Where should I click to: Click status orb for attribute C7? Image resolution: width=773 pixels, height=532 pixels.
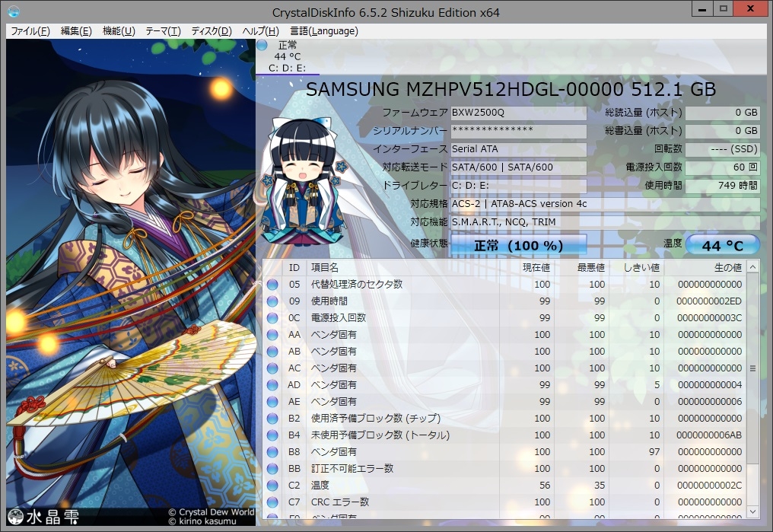coord(272,502)
